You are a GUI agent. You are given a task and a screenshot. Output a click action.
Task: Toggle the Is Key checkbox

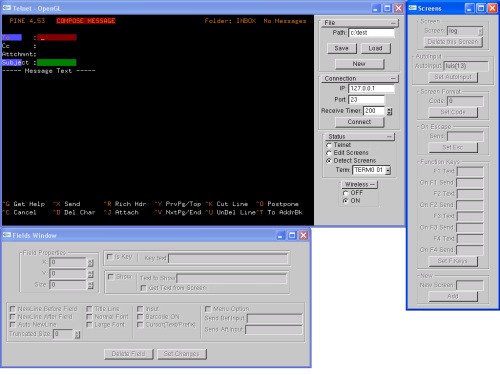tap(109, 257)
